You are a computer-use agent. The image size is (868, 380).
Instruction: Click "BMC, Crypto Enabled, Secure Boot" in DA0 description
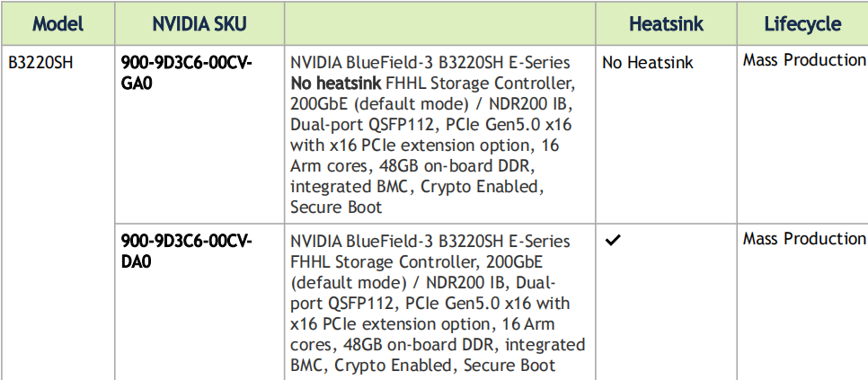coord(422,366)
